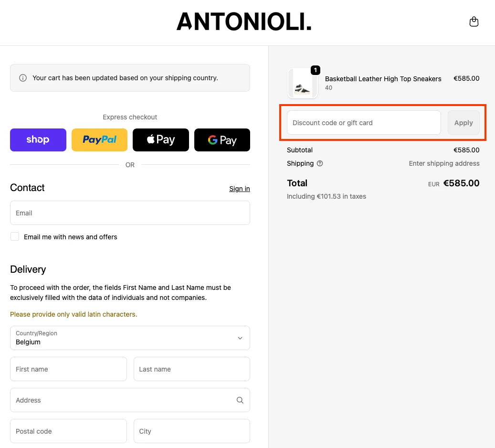Click the ANTONIOLI logo
The width and height of the screenshot is (495, 448).
point(243,22)
